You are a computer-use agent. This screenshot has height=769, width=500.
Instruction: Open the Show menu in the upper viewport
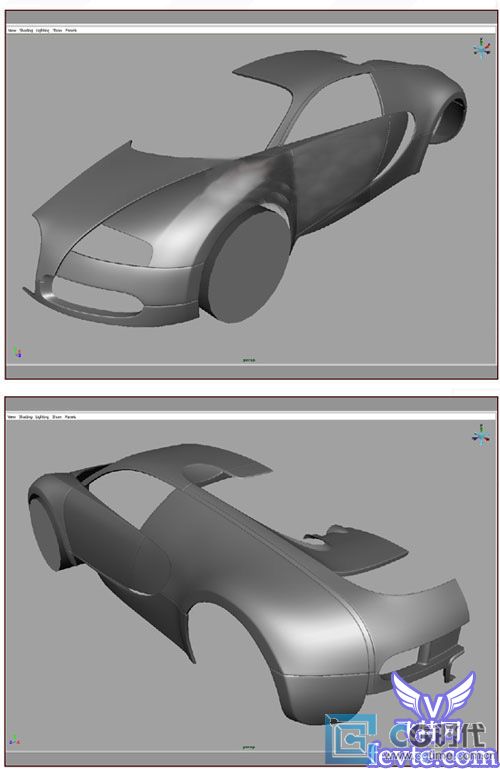57,30
